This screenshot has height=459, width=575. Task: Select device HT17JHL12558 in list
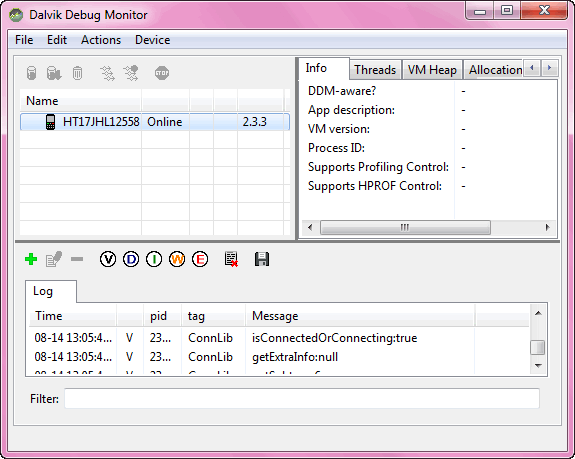point(155,122)
